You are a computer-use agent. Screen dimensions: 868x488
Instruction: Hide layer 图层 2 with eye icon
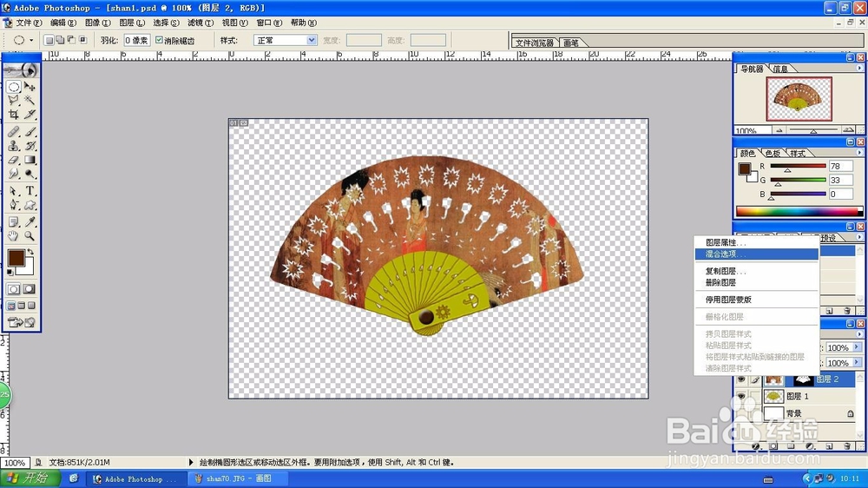[740, 379]
